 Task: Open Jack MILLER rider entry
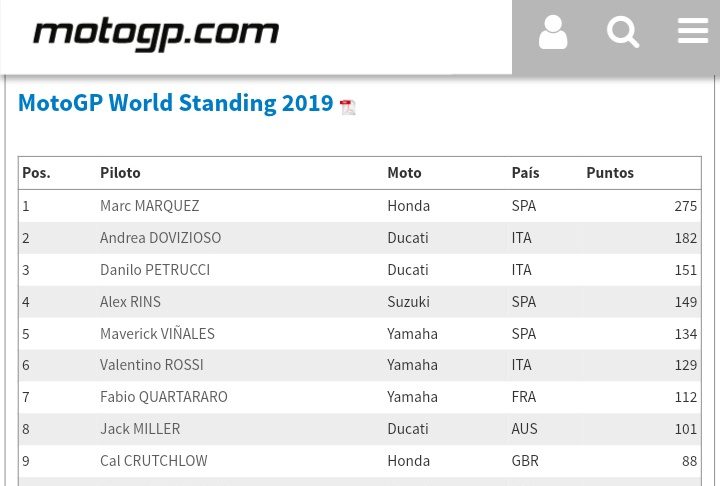[140, 429]
